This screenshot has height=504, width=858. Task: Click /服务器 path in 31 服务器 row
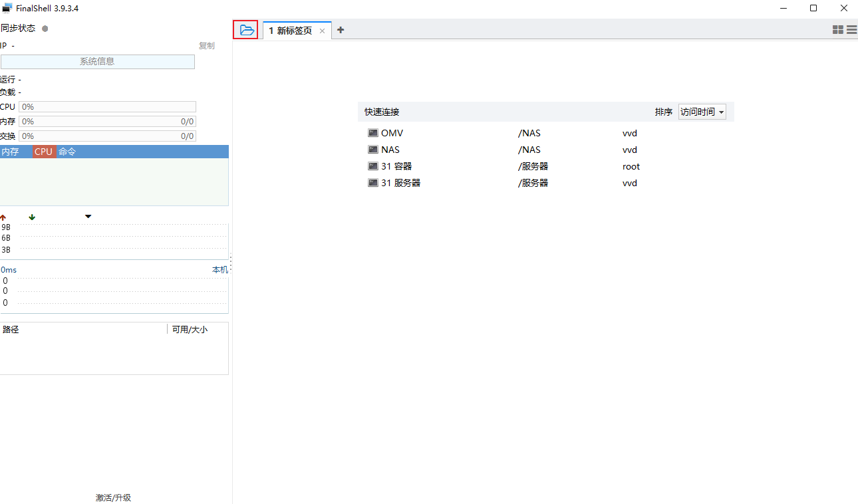point(533,183)
